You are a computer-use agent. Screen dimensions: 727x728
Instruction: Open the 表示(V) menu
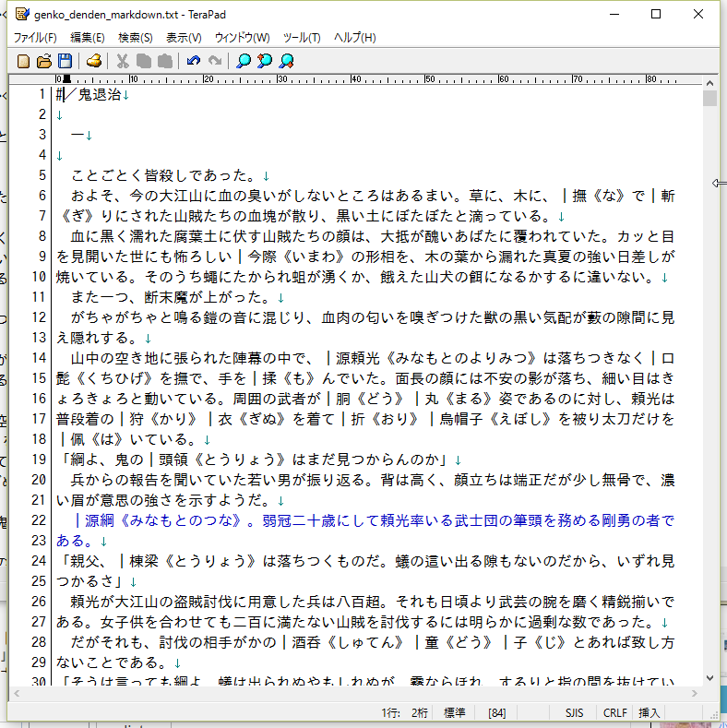[184, 38]
